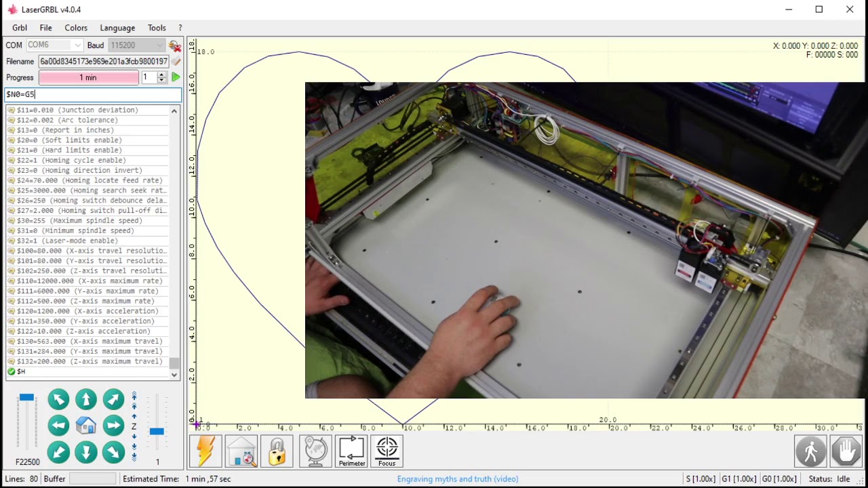Jog the laser up with the arrow

pyautogui.click(x=86, y=399)
